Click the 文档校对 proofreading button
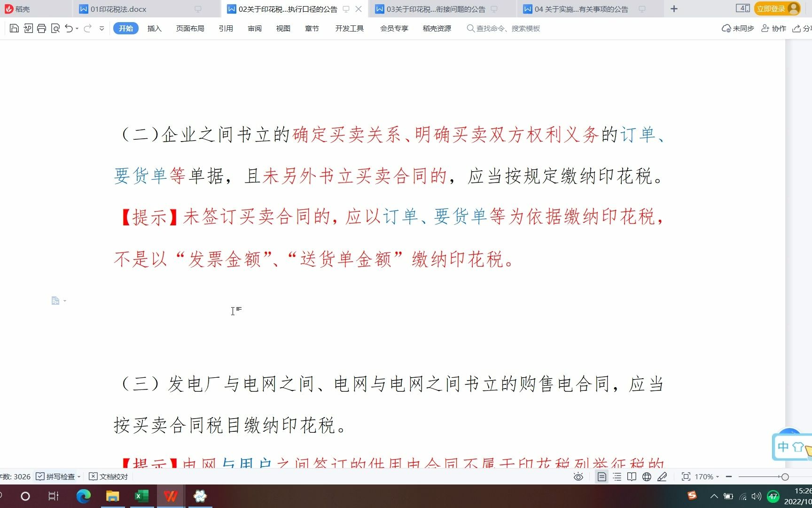The image size is (812, 508). pos(108,476)
